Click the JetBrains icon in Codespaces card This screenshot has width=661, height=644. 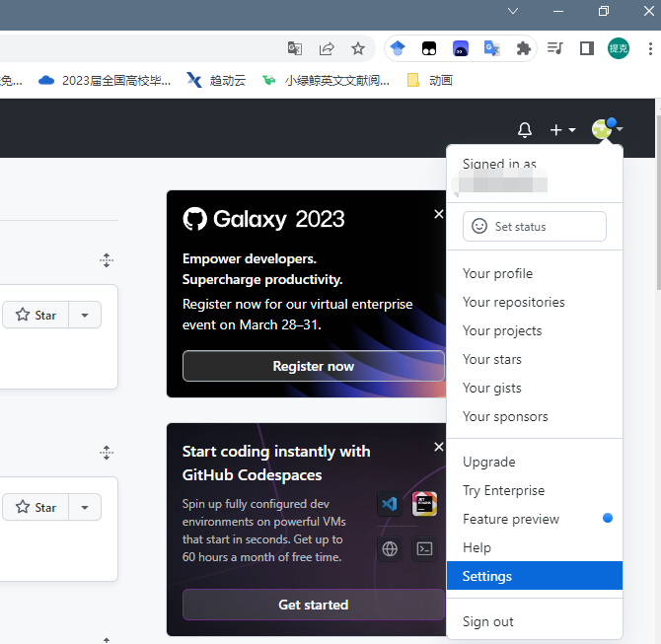(424, 504)
